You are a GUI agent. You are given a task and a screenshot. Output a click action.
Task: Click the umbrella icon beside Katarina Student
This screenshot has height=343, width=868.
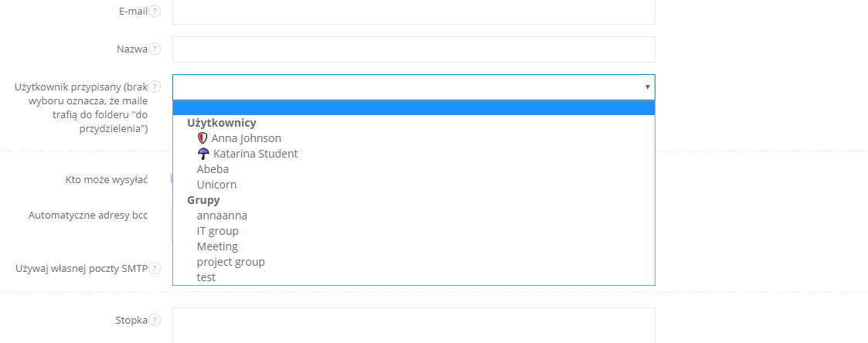point(204,154)
